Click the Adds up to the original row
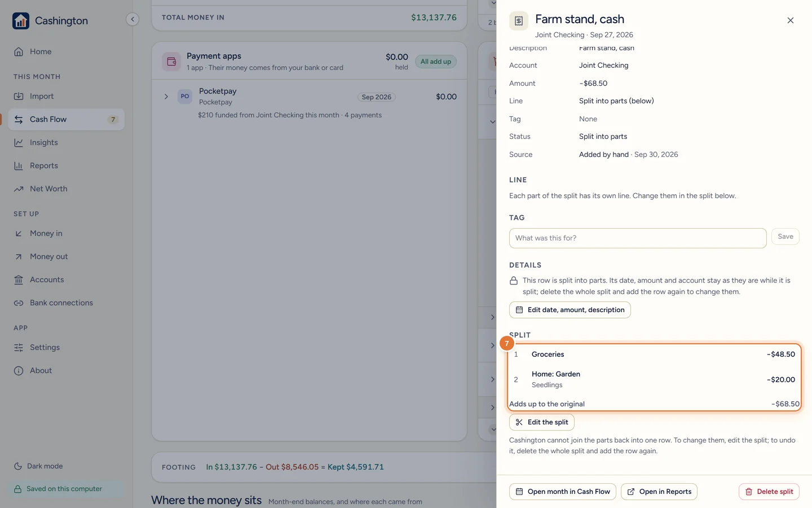 tap(654, 404)
